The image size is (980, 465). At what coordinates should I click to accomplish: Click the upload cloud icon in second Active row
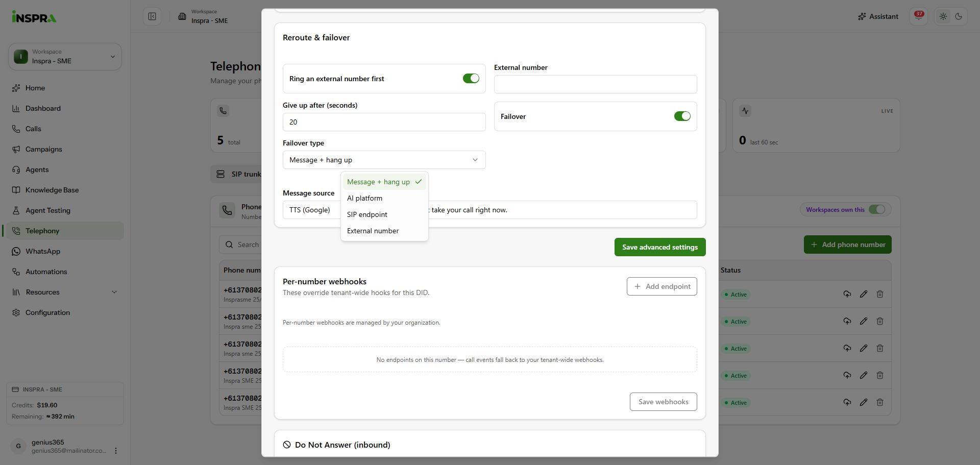click(847, 321)
